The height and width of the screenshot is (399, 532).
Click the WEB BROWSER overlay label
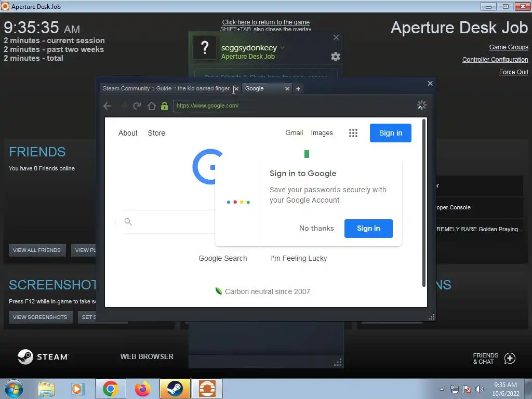coord(147,356)
